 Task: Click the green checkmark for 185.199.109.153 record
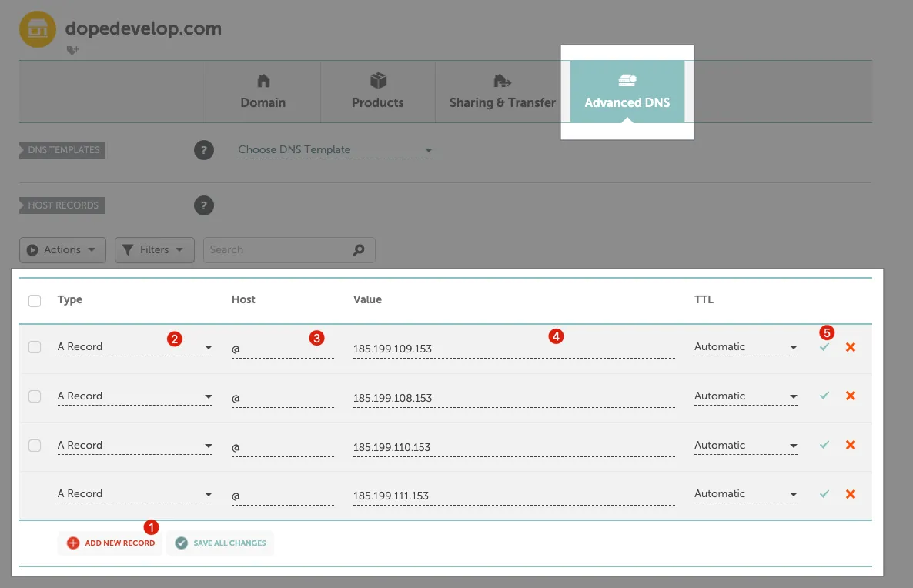point(824,347)
